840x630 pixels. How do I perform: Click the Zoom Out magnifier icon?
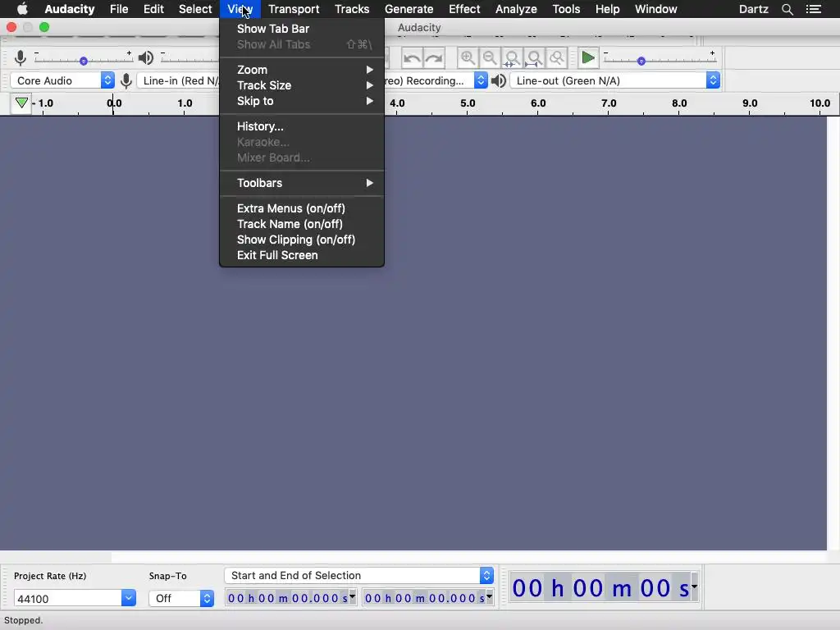[x=490, y=58]
